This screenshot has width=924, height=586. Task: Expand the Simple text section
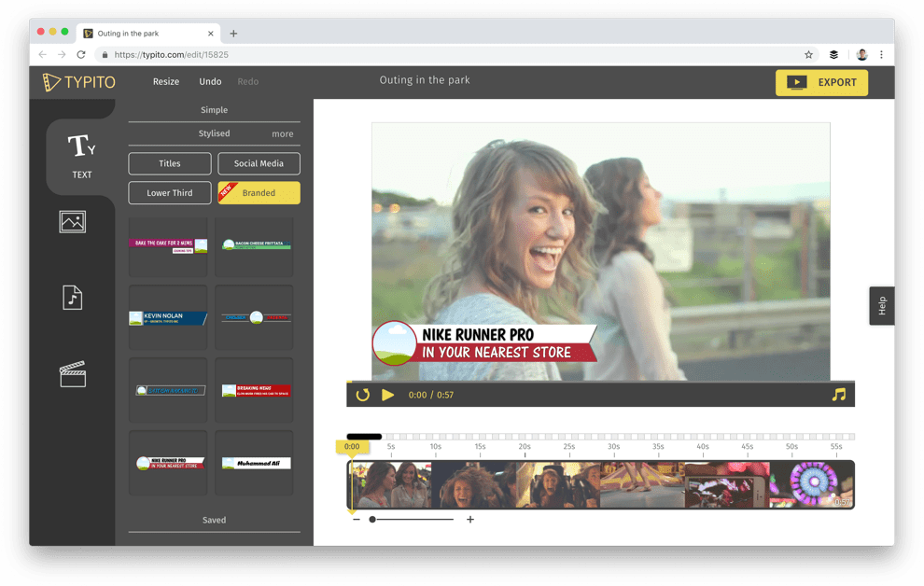point(214,110)
